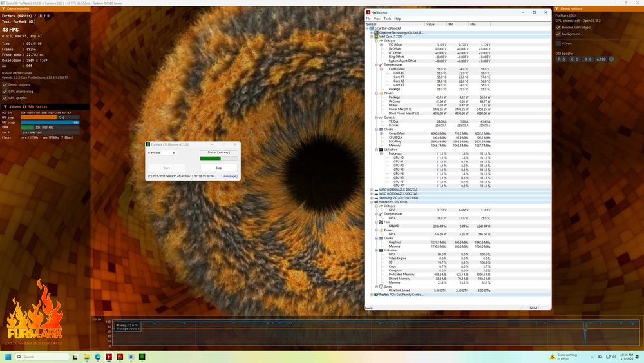Image resolution: width=644 pixels, height=363 pixels.
Task: Open the Windows Start menu
Action: click(8, 357)
